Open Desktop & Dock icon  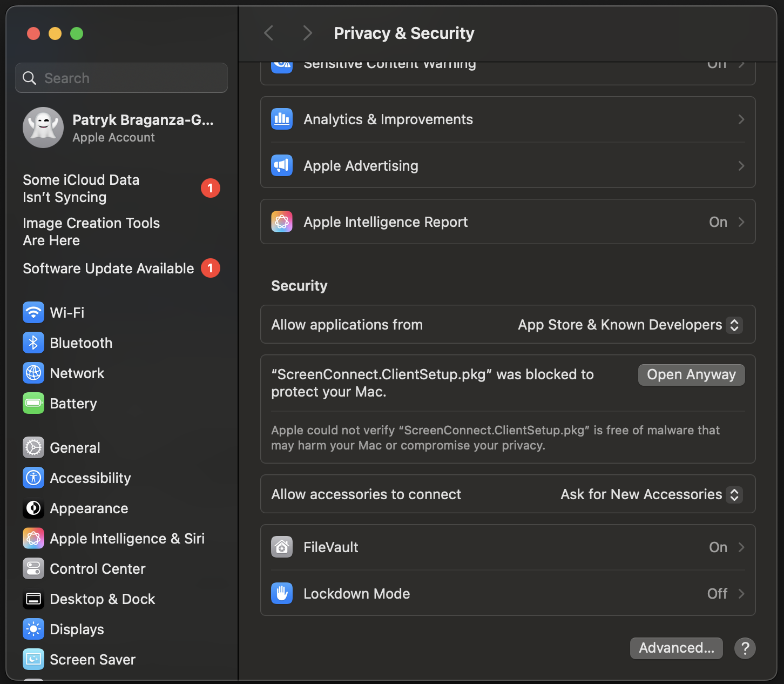click(x=33, y=599)
